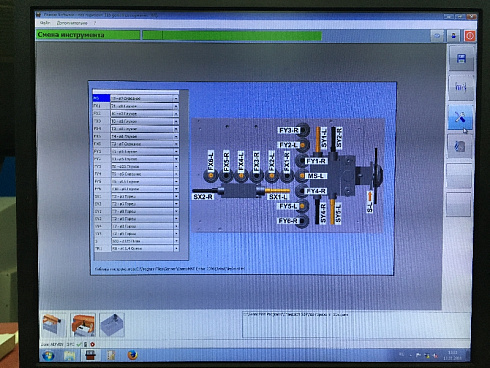Switch to the active machine app on the taskbar

click(x=90, y=356)
